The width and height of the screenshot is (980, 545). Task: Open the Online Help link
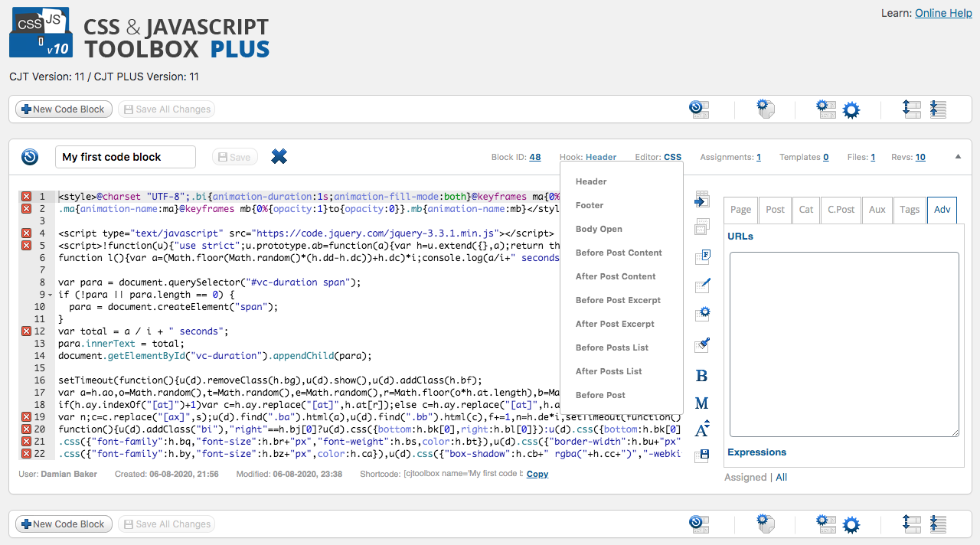[943, 13]
